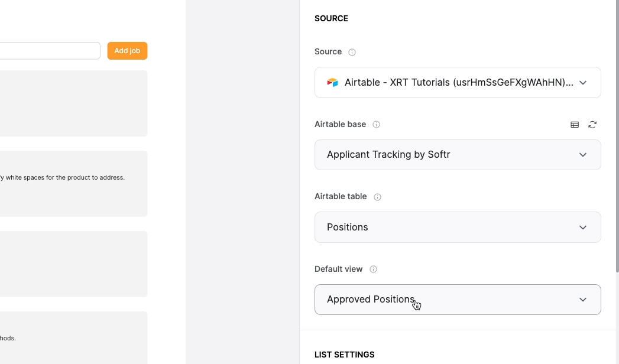
Task: Click the Source field label
Action: 328,51
